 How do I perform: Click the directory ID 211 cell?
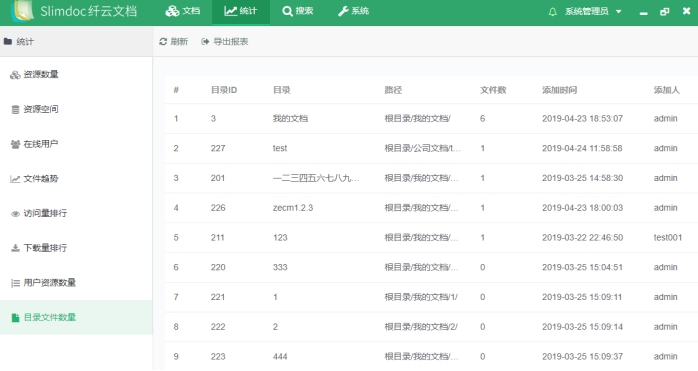click(218, 238)
